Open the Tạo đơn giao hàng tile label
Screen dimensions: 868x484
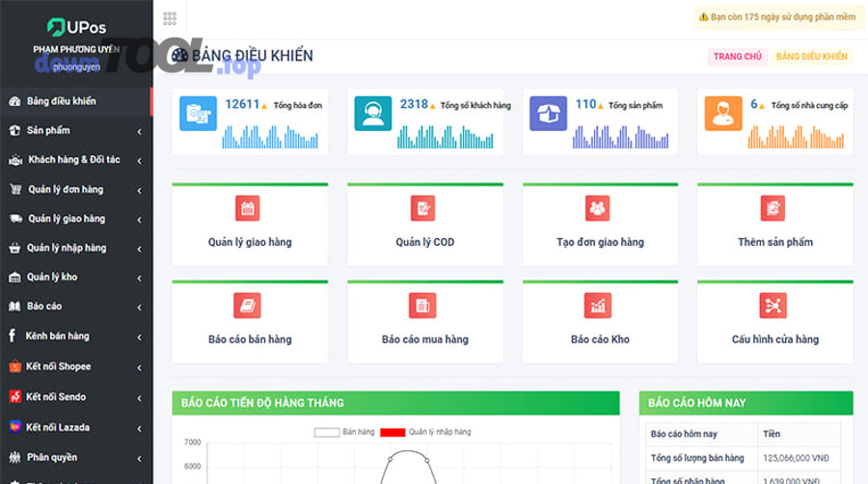(600, 242)
